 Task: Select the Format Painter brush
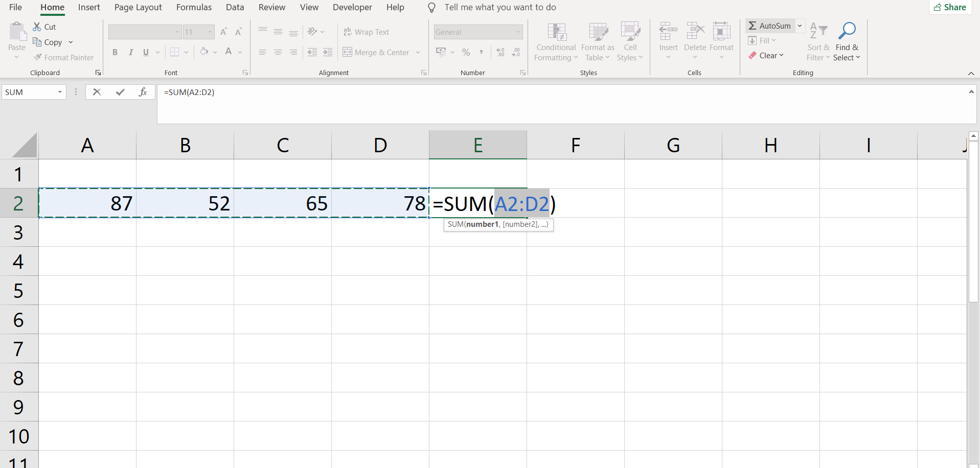coord(37,57)
